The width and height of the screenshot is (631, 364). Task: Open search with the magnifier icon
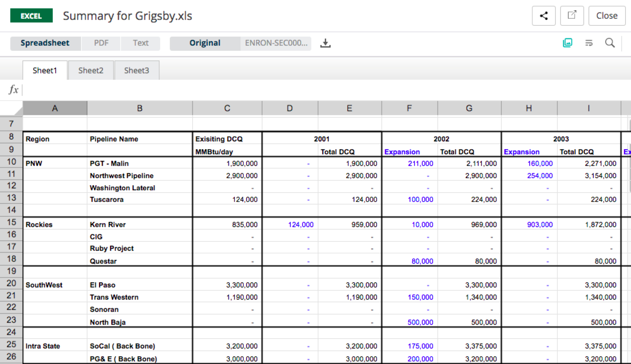click(610, 43)
